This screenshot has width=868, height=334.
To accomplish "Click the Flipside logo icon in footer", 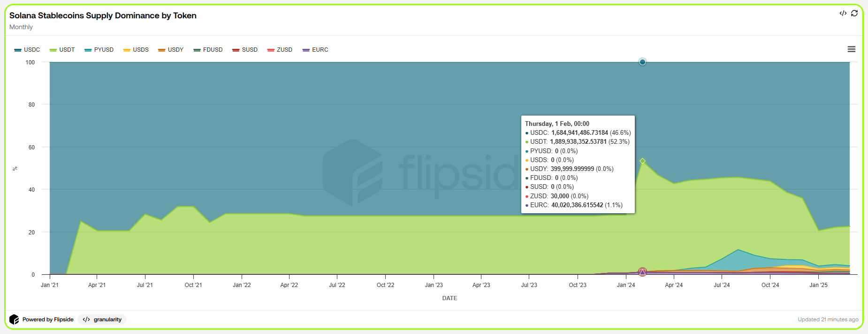I will pyautogui.click(x=14, y=319).
